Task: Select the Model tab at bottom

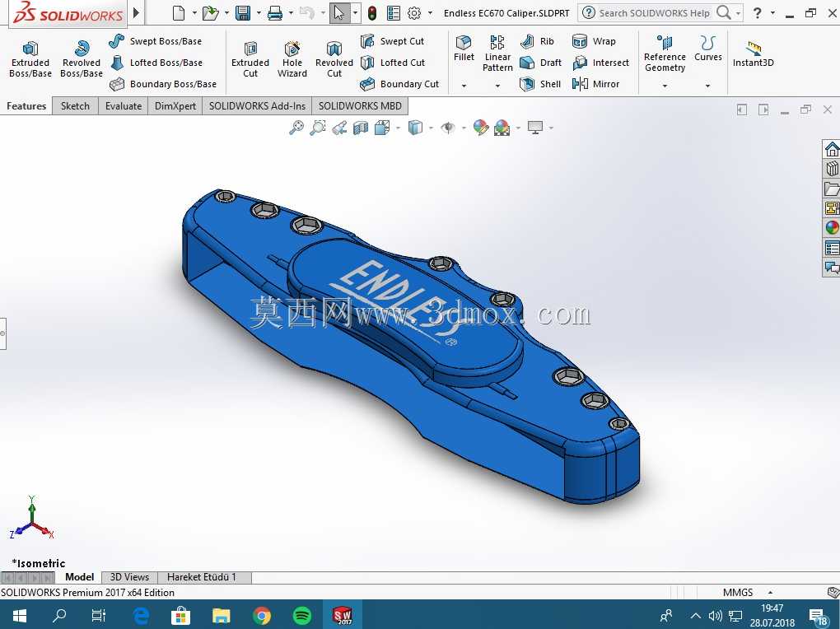Action: click(x=79, y=577)
